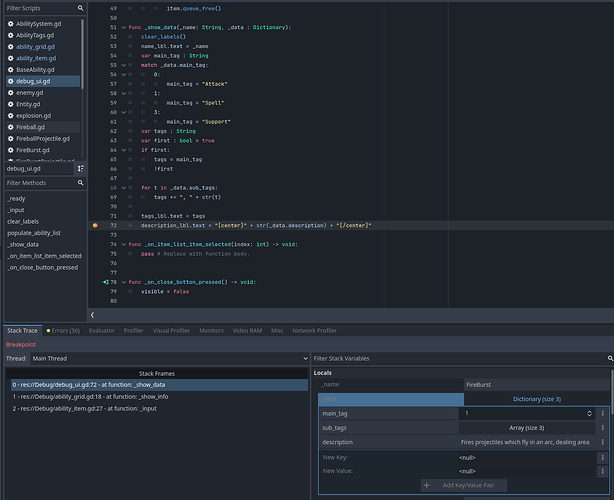
Task: Select the _data local variable row
Action: (391, 399)
